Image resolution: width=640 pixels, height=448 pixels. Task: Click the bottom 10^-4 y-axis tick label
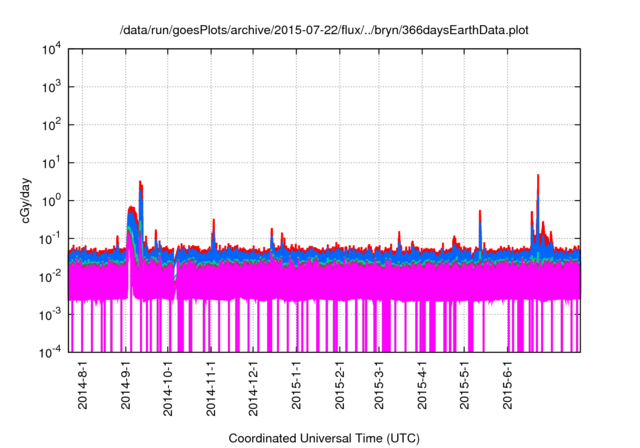coord(52,352)
